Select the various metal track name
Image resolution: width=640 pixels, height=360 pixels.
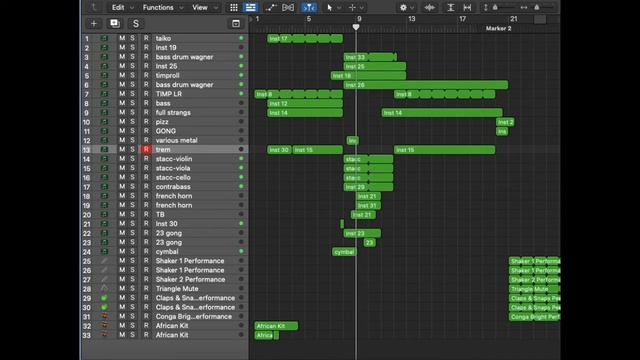tap(176, 140)
